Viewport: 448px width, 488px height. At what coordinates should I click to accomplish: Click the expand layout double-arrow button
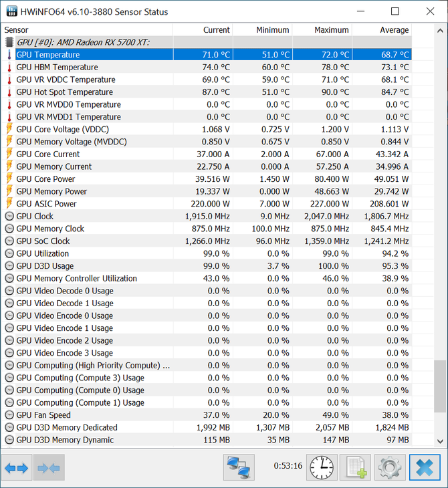point(17,467)
